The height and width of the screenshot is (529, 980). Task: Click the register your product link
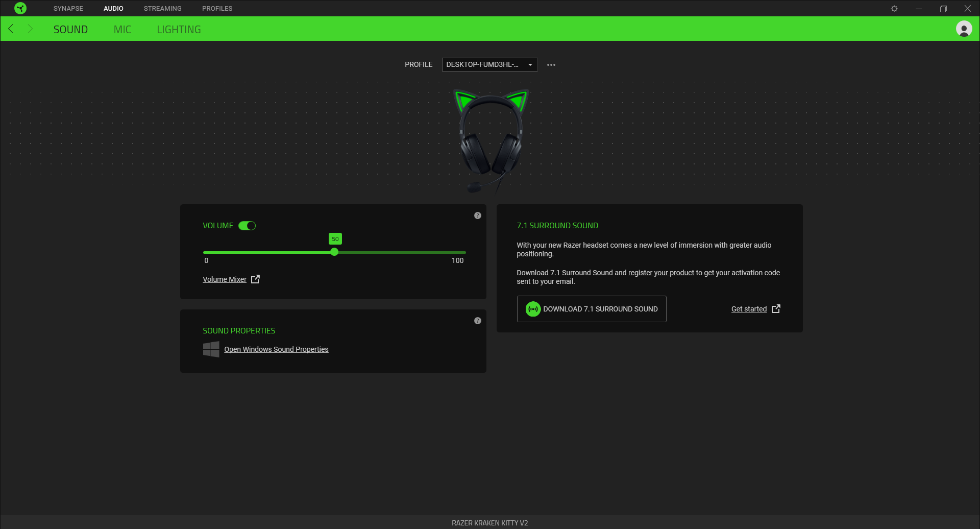tap(660, 273)
